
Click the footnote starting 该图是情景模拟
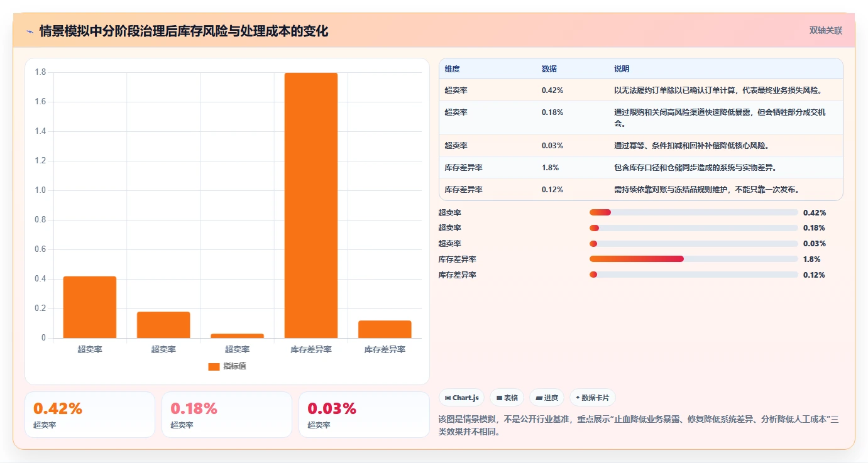point(639,425)
